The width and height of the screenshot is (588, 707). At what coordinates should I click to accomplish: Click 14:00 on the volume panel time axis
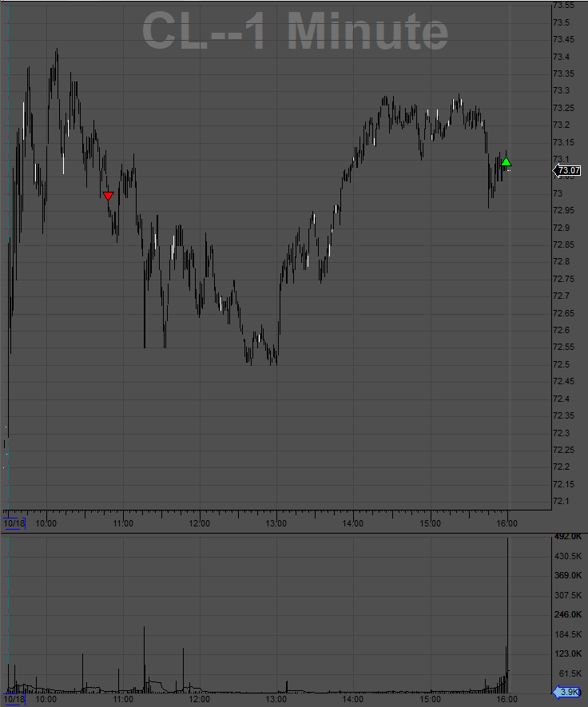point(352,699)
